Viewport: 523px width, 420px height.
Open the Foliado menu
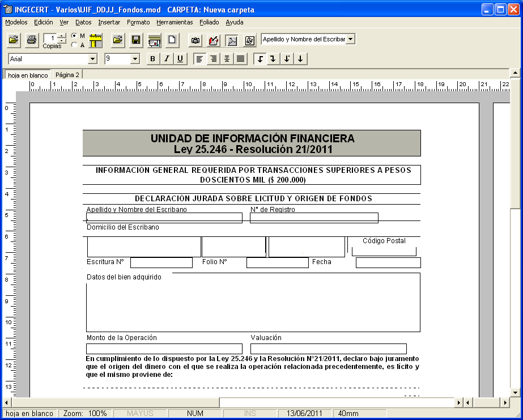point(209,22)
